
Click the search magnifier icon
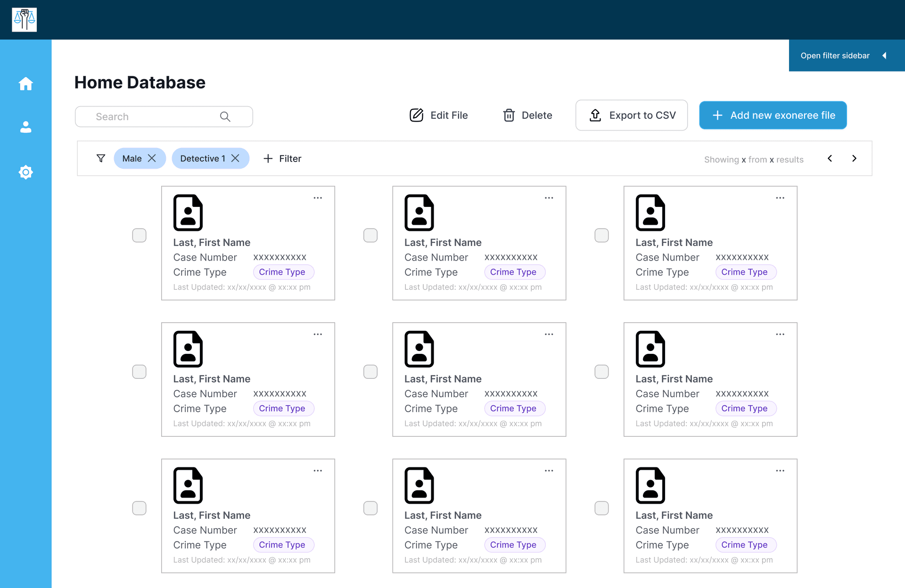pyautogui.click(x=225, y=117)
